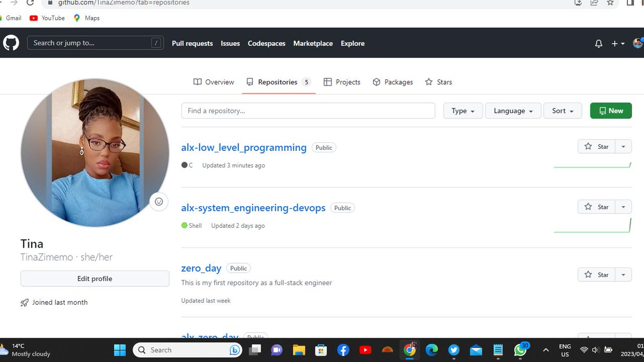Screen dimensions: 644x362
Task: Click the browser address bar URL
Action: tap(123, 3)
